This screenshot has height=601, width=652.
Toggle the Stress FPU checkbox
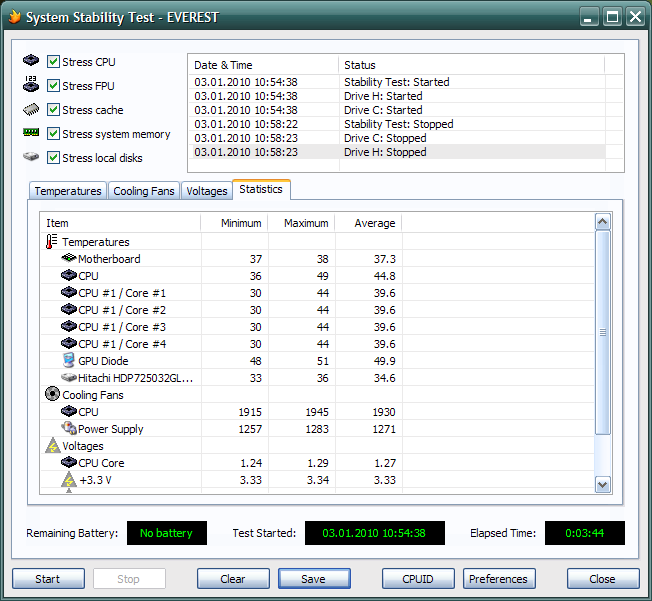click(x=54, y=86)
